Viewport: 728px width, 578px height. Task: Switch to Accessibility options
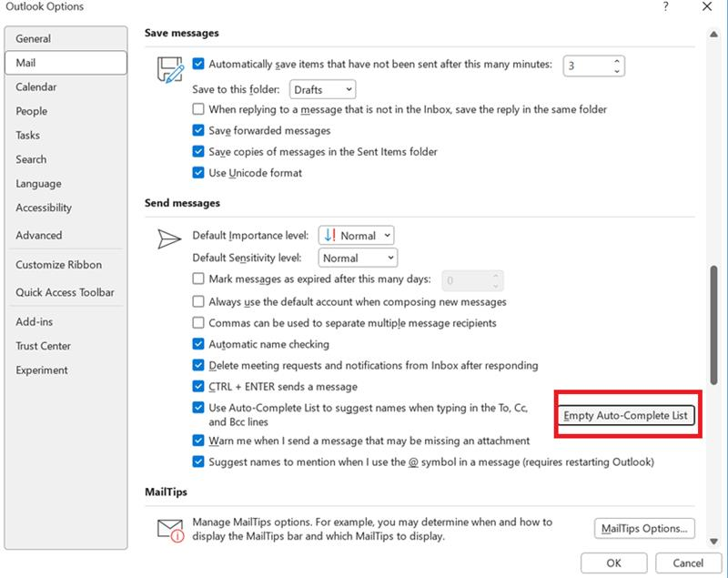[x=66, y=208]
